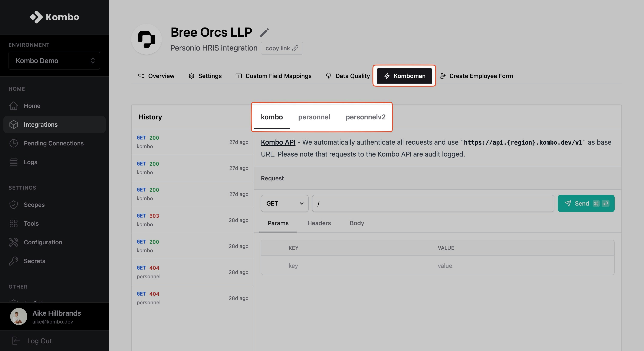Click the Komboman lightning bolt icon
The width and height of the screenshot is (644, 351).
pyautogui.click(x=387, y=76)
